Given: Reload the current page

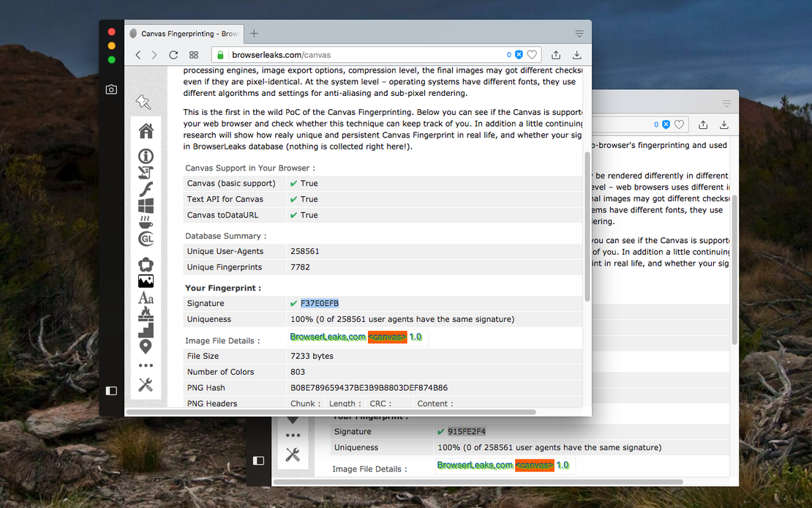Looking at the screenshot, I should [173, 54].
